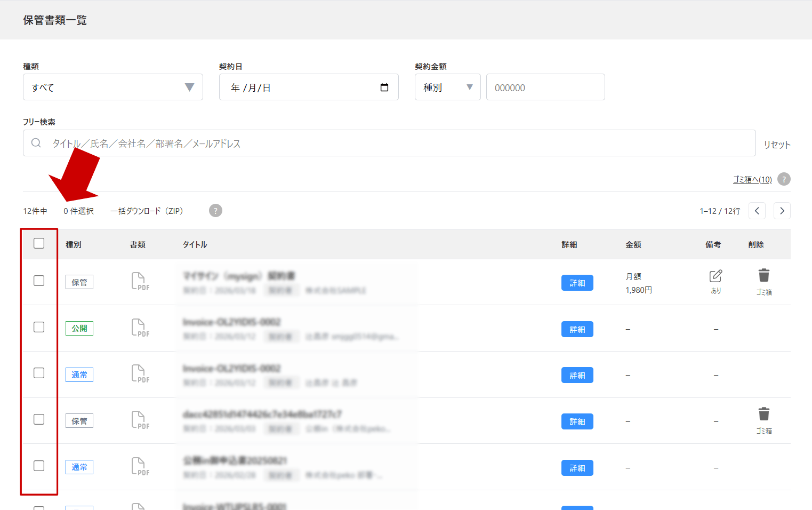Check the select-all checkbox in the table header
812x510 pixels.
click(39, 243)
